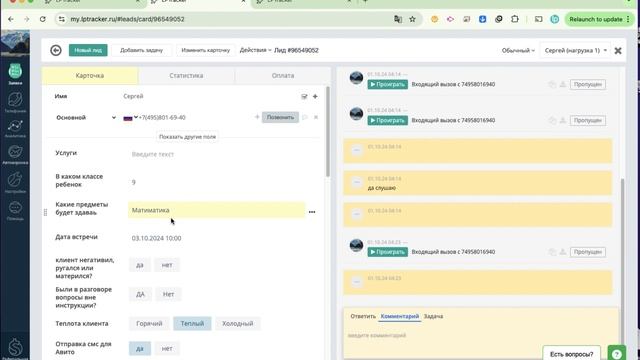Switch to the Карточка tab

click(x=90, y=76)
